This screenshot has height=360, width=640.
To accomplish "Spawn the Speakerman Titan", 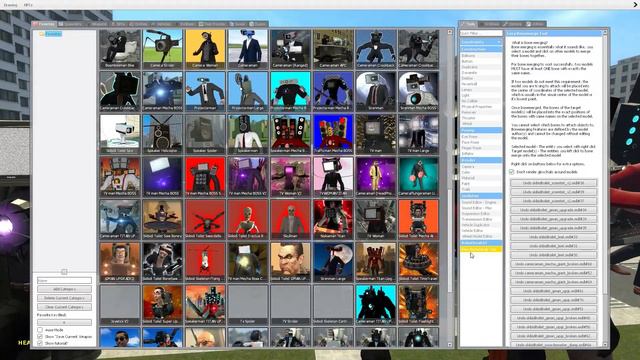I will pyautogui.click(x=333, y=219).
